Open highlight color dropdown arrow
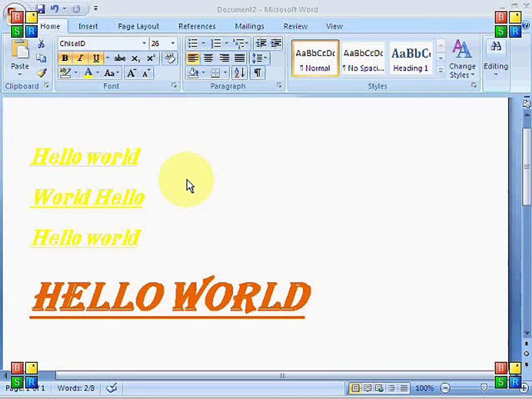This screenshot has width=532, height=399. [x=75, y=73]
